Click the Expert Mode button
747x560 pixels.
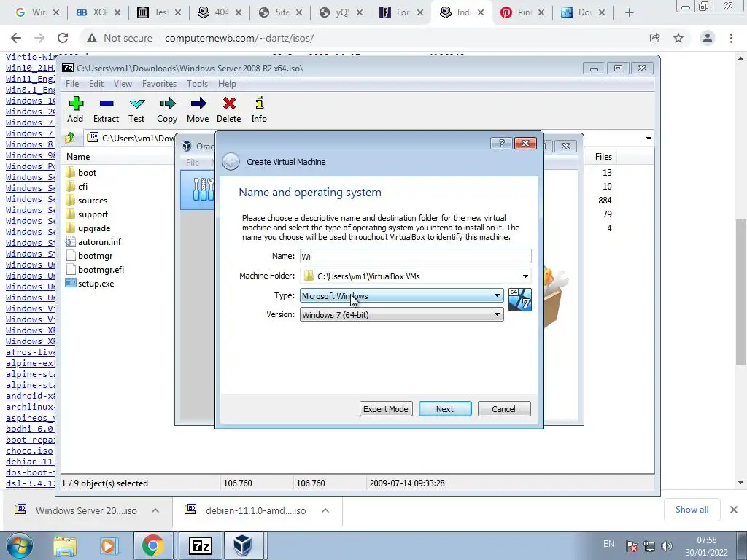click(x=386, y=409)
